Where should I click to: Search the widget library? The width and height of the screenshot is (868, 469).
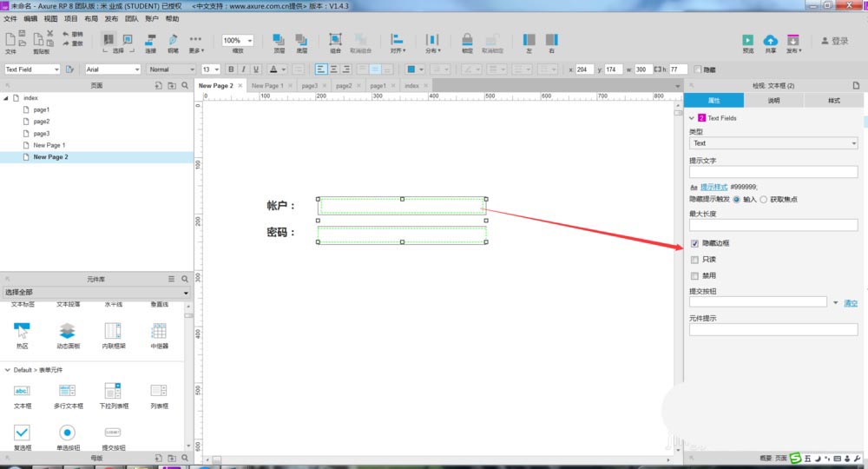tap(185, 279)
